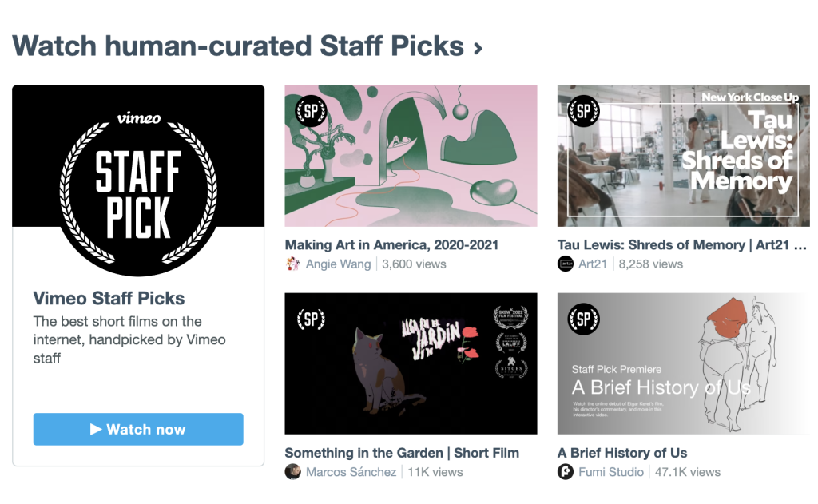Screen dimensions: 818x504
Task: Click the Vimeo Staff Picks card title
Action: pos(109,299)
